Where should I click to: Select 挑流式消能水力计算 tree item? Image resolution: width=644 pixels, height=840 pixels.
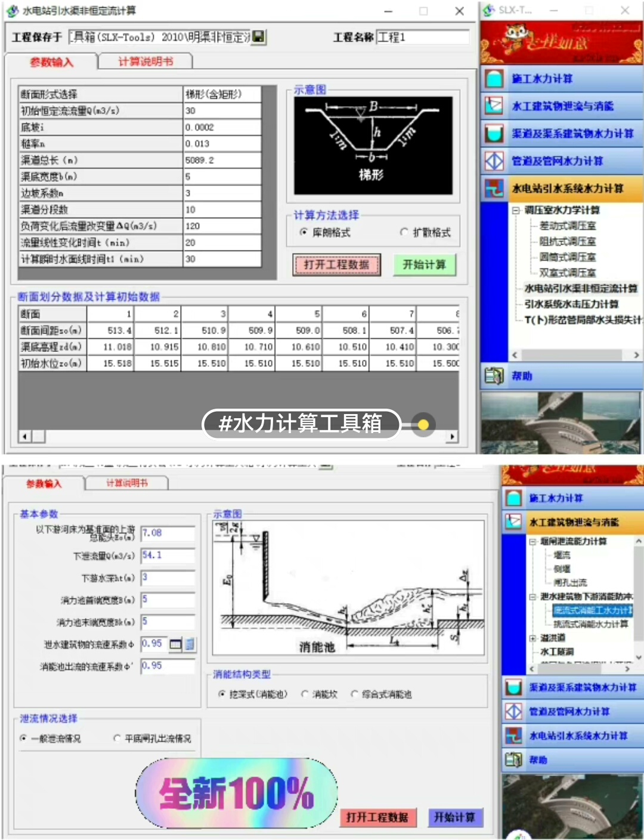coord(590,623)
